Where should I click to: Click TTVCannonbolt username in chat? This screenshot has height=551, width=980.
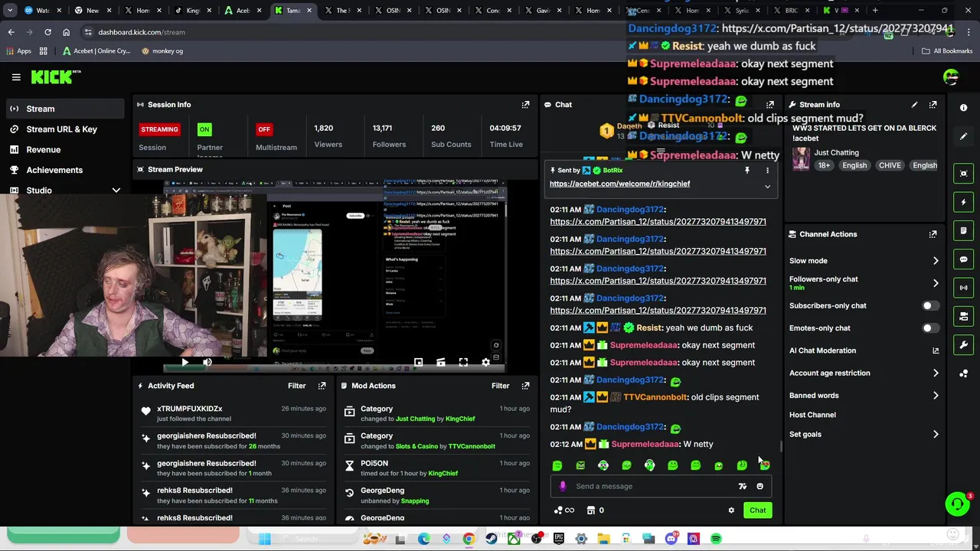(x=655, y=397)
